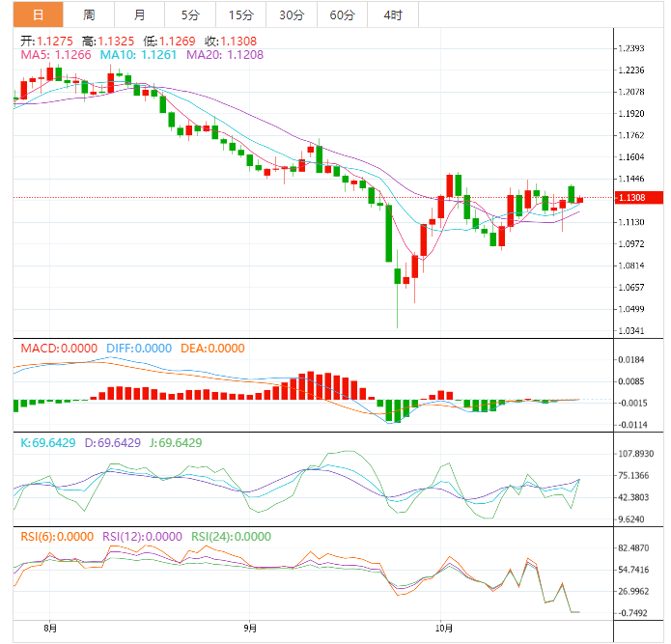Viewport: 671px width, 644px height.
Task: Click the D:69.6429 label
Action: click(113, 443)
